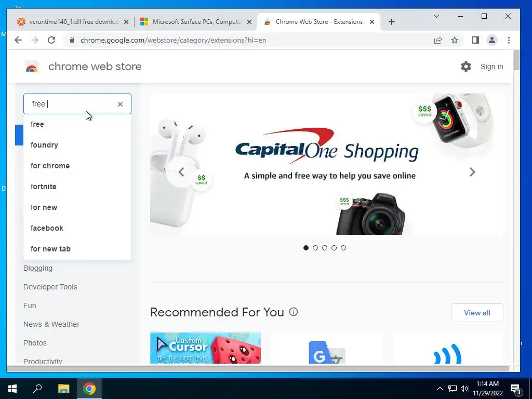Click the address bar URL
This screenshot has width=532, height=399.
[x=173, y=40]
